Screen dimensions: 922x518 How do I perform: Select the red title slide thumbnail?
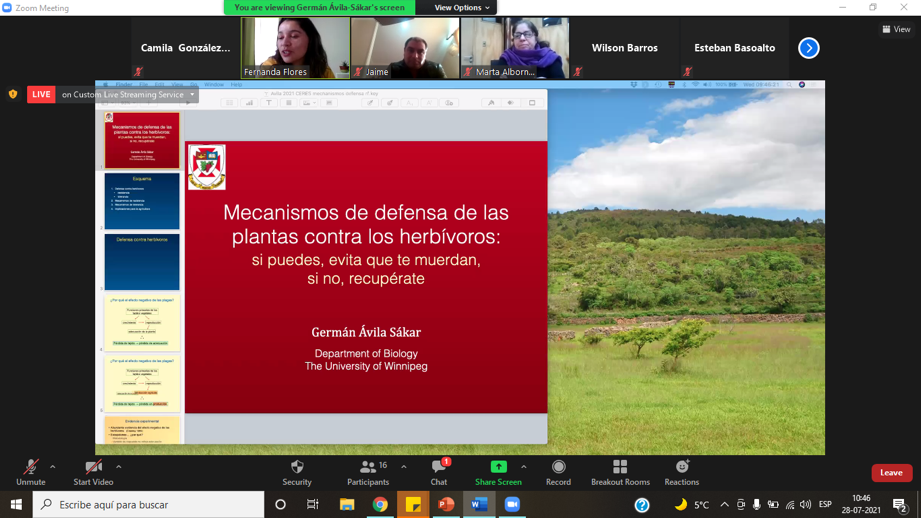[142, 140]
